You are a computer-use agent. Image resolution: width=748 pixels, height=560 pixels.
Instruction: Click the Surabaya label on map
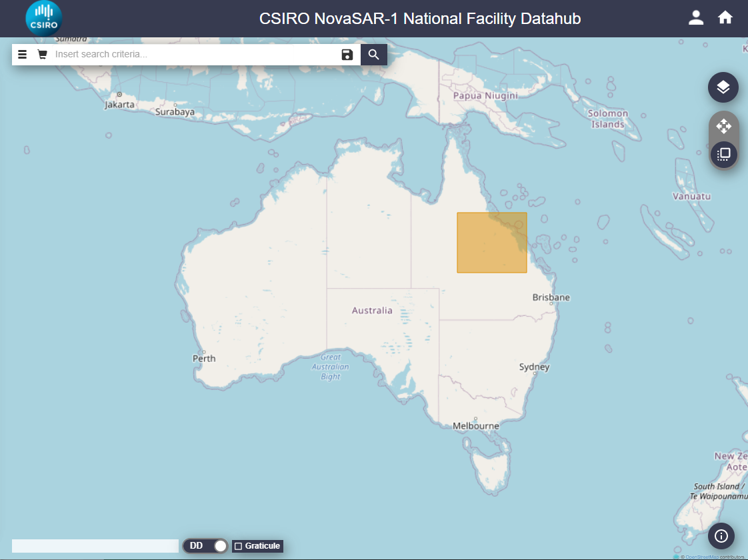[175, 112]
